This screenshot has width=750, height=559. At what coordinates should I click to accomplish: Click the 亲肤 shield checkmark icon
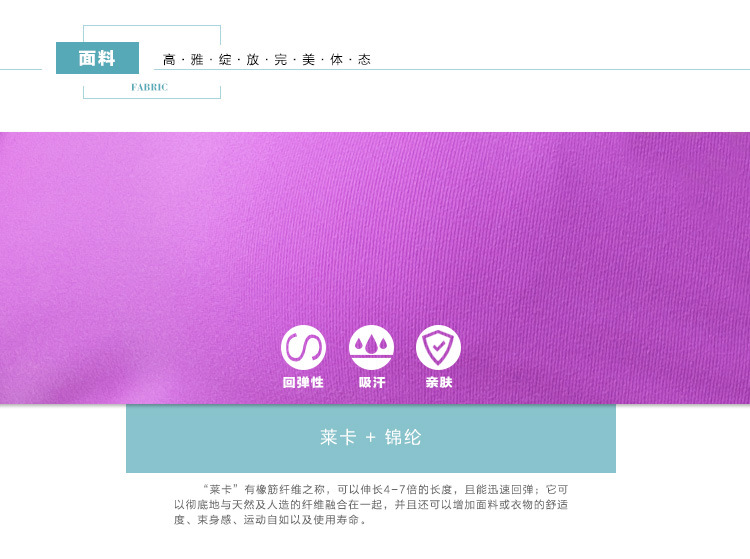pos(438,347)
